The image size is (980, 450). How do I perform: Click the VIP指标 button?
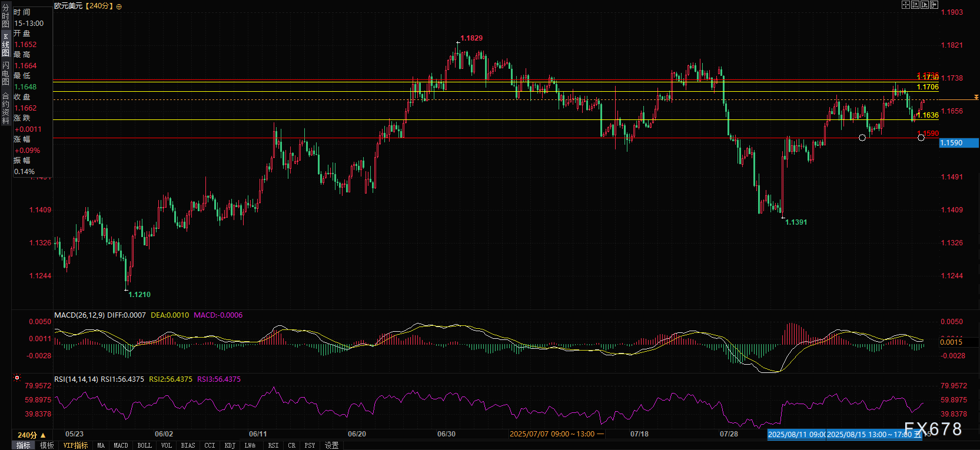(x=75, y=446)
